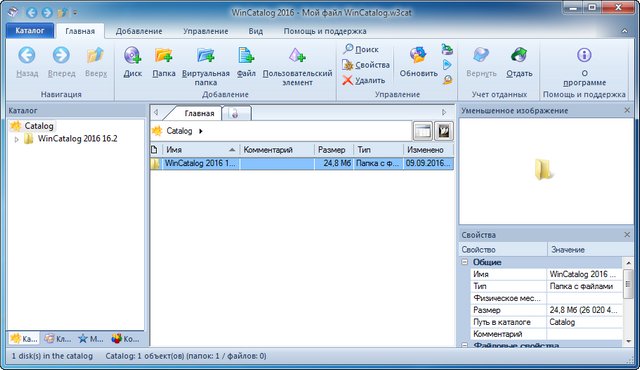Expand the WinCatalog 2016 16.2 tree node
Screen dimensions: 640x370
(16, 139)
